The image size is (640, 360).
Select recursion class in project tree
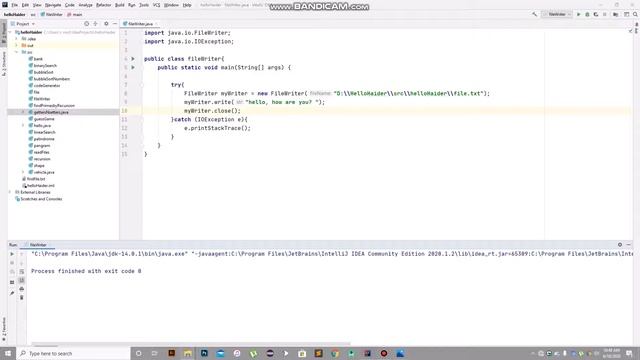[x=42, y=159]
